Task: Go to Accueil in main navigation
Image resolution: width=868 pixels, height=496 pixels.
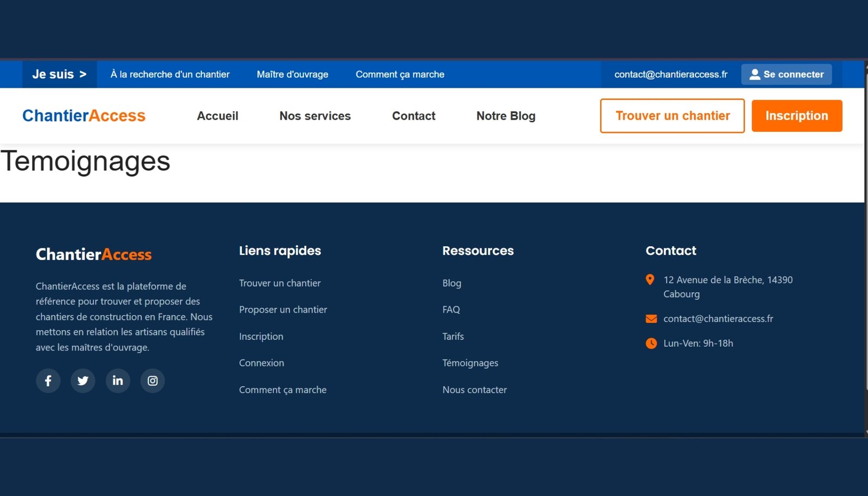Action: tap(218, 116)
